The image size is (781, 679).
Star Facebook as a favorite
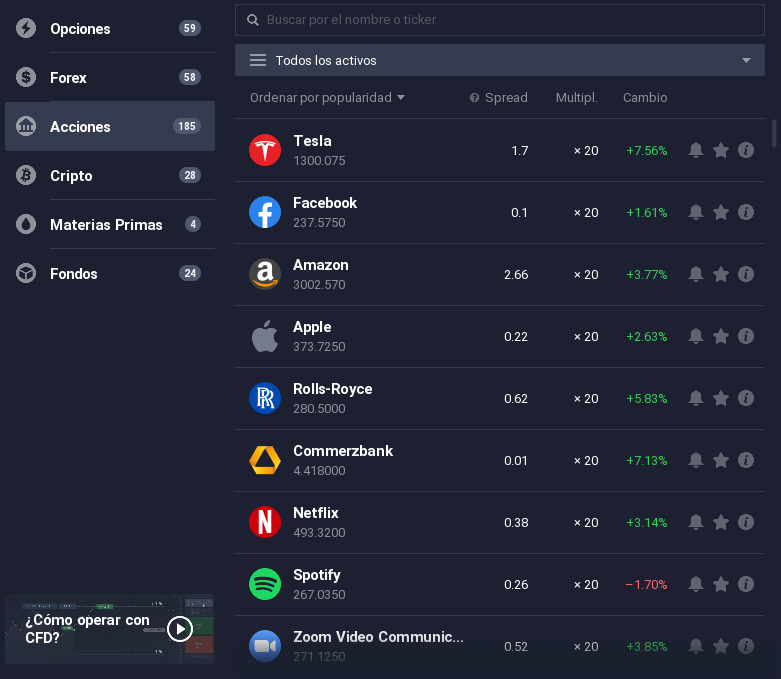(721, 212)
